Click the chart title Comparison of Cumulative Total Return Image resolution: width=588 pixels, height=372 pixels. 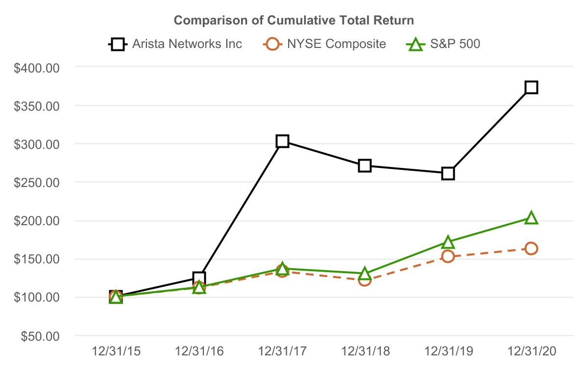click(x=294, y=21)
